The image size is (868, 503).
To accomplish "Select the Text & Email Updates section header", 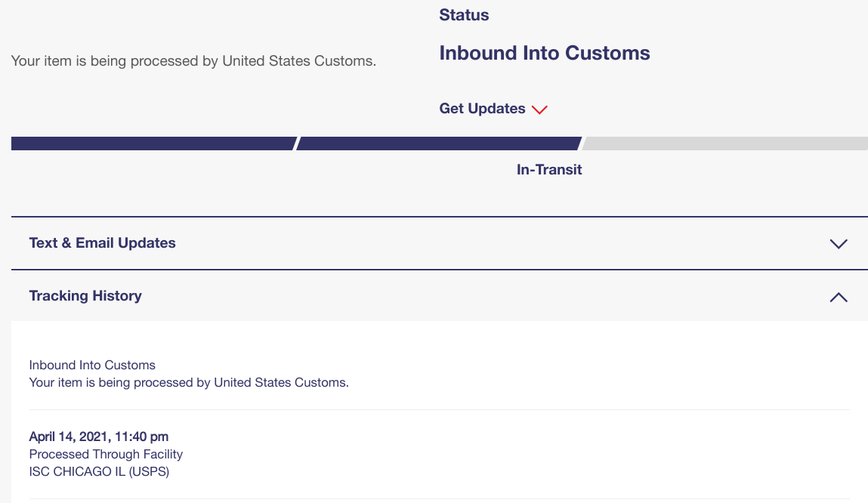I will click(102, 242).
